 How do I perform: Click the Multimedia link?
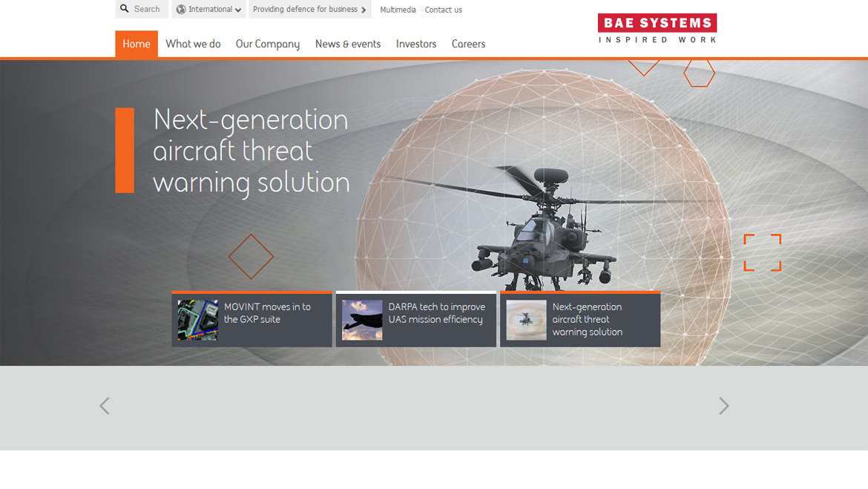pos(398,10)
